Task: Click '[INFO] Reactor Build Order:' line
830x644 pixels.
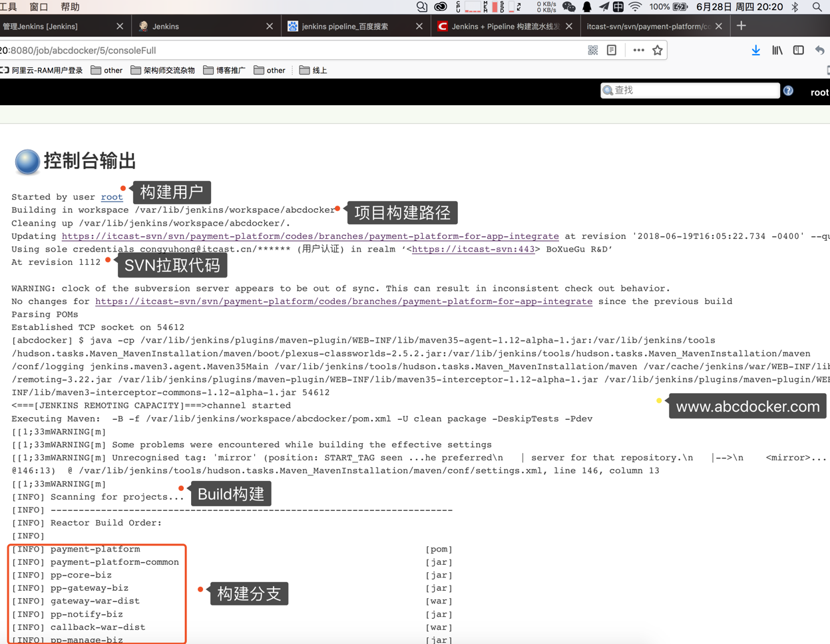Action: (x=87, y=523)
